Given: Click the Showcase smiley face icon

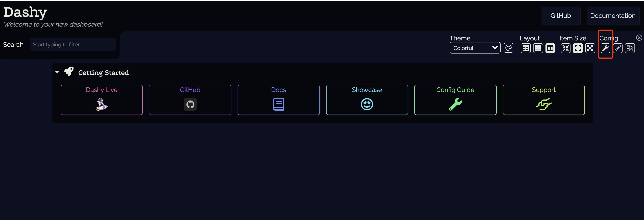Looking at the screenshot, I should (367, 104).
